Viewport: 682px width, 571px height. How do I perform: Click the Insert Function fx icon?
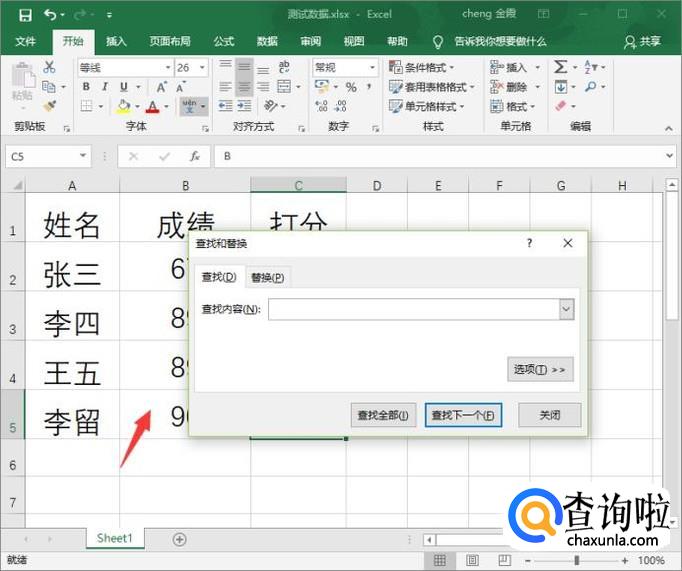[x=195, y=157]
